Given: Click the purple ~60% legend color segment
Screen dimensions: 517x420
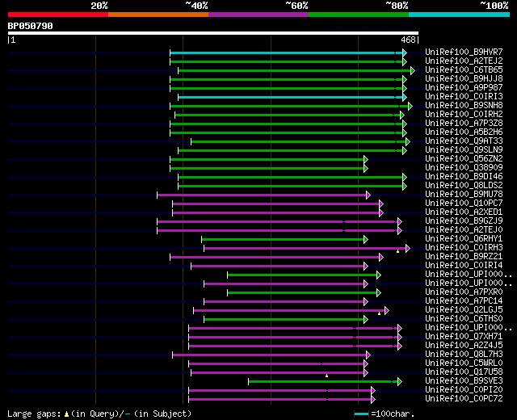Looking at the screenshot, I should tap(258, 15).
